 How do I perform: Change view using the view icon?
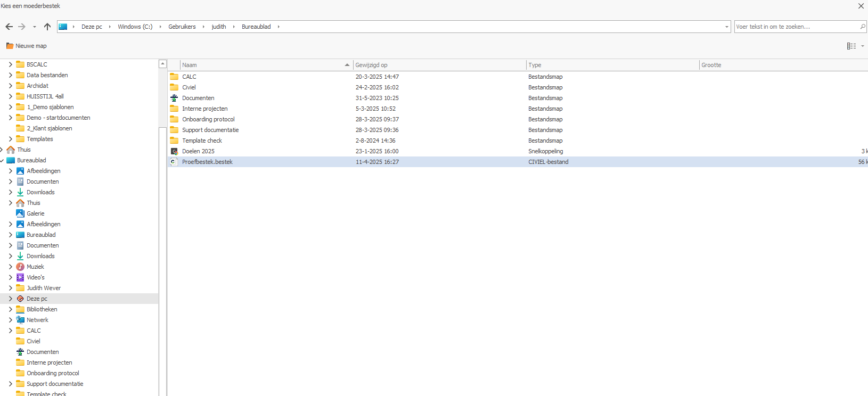(851, 46)
